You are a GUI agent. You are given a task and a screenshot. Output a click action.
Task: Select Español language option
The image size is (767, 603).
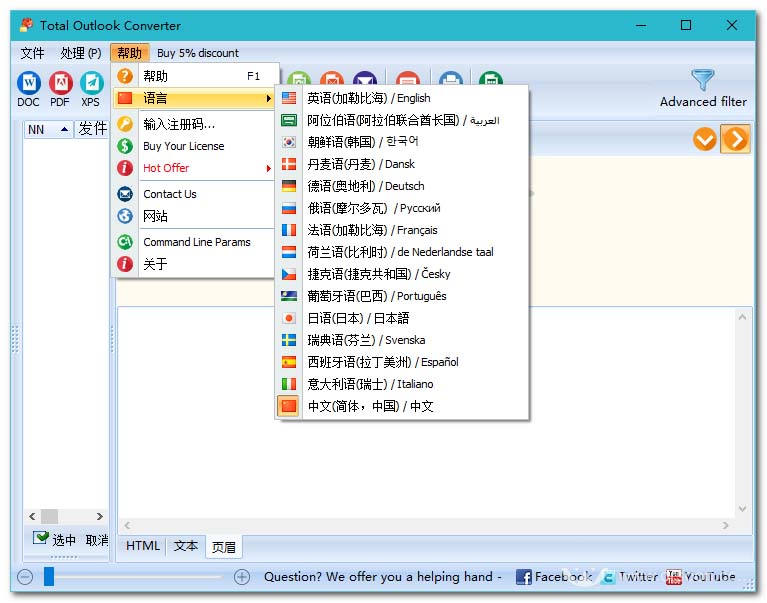coord(402,362)
